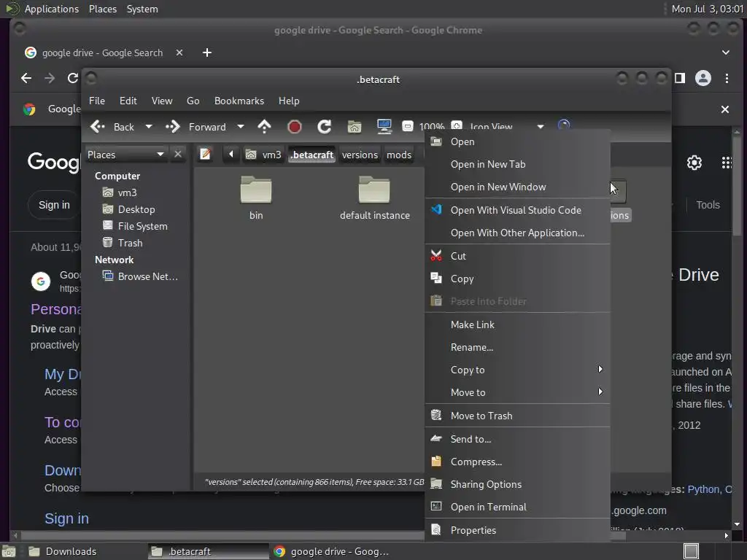Choose Make Link

coord(517,324)
